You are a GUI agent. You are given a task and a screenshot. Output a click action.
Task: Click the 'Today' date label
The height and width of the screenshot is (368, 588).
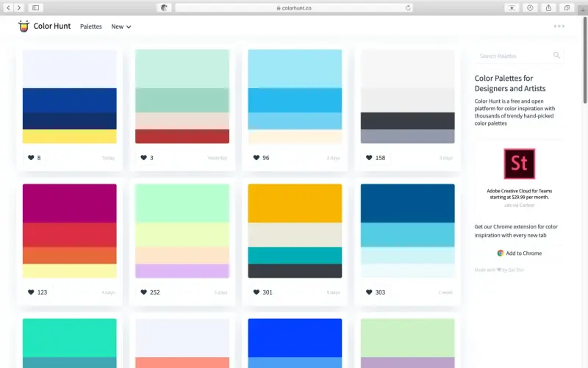[x=108, y=158]
